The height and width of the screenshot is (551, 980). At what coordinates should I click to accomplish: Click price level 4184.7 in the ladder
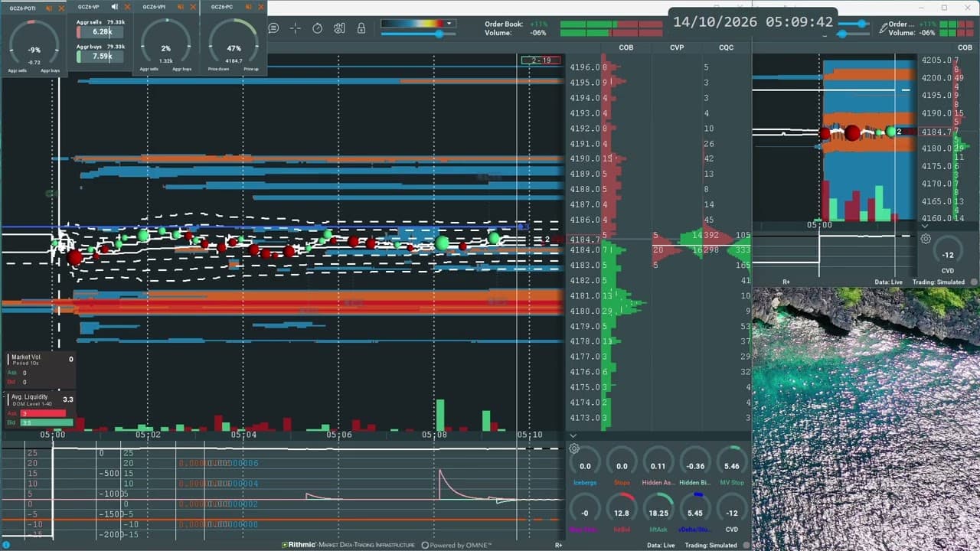(584, 240)
